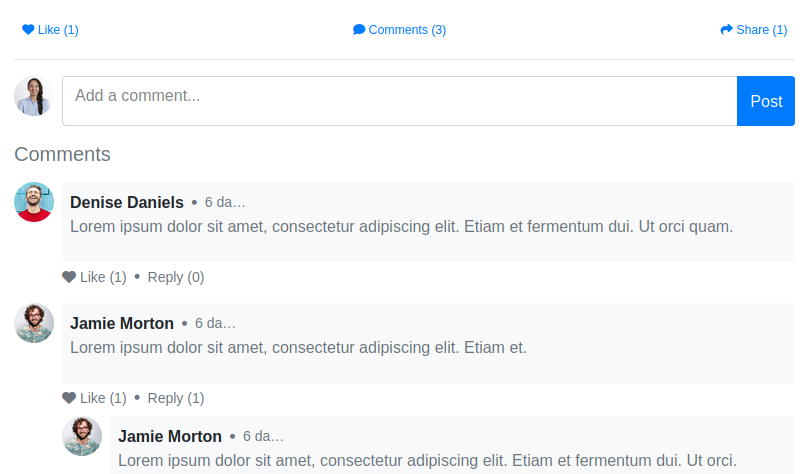Click Jamie Morton's name in nested reply
Image resolution: width=806 pixels, height=474 pixels.
[170, 436]
